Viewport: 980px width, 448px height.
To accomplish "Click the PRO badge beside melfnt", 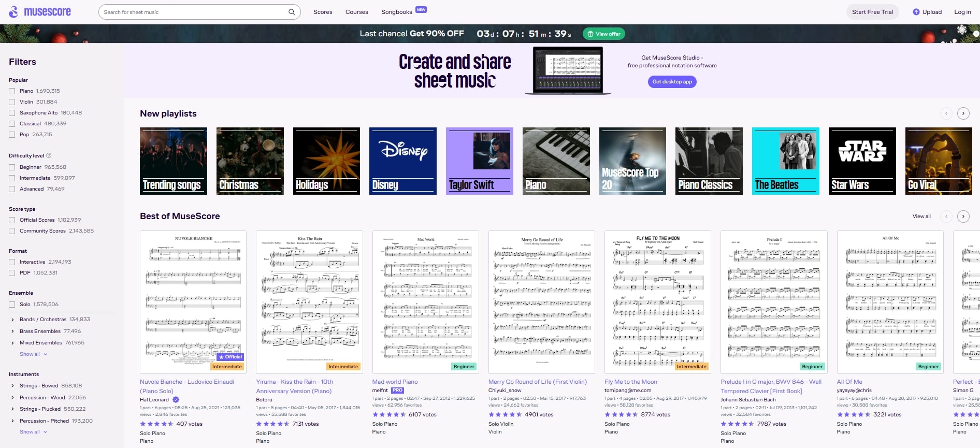I will click(x=397, y=391).
